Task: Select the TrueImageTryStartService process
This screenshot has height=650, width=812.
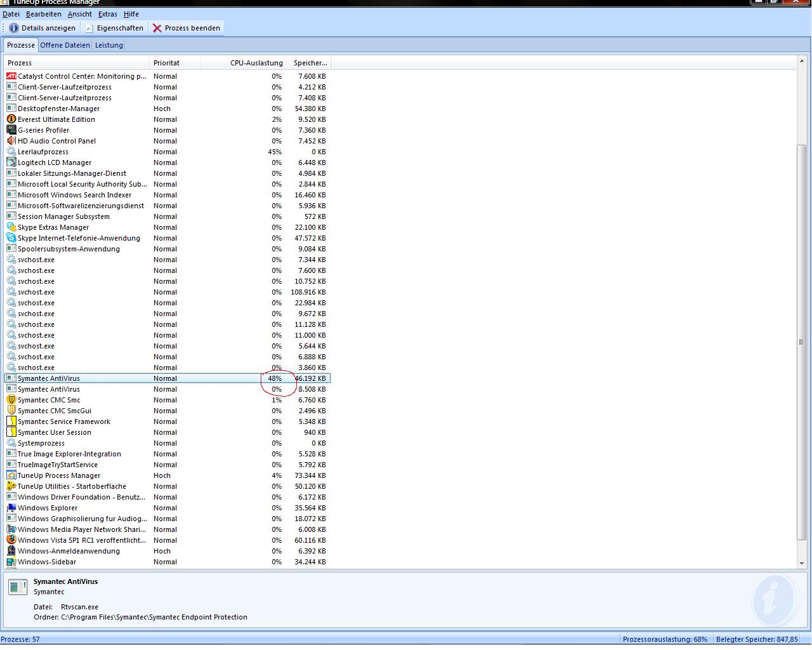Action: click(x=167, y=465)
